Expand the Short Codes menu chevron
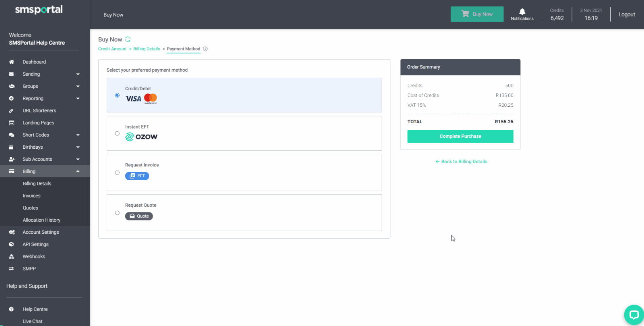The height and width of the screenshot is (326, 644). 78,135
